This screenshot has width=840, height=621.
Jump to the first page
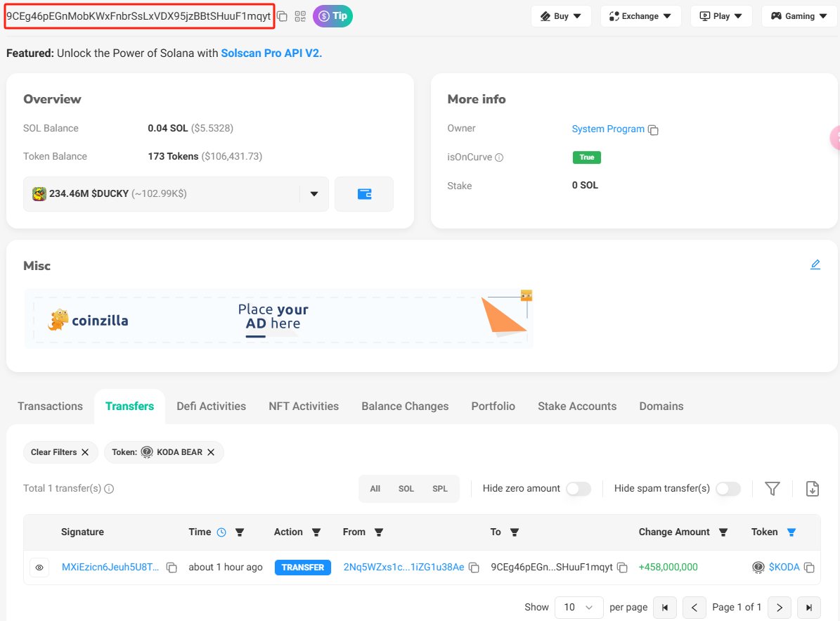665,608
